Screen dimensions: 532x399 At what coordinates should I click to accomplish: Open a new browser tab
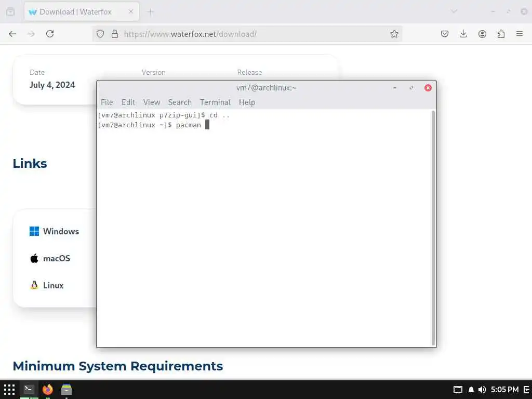pos(151,12)
